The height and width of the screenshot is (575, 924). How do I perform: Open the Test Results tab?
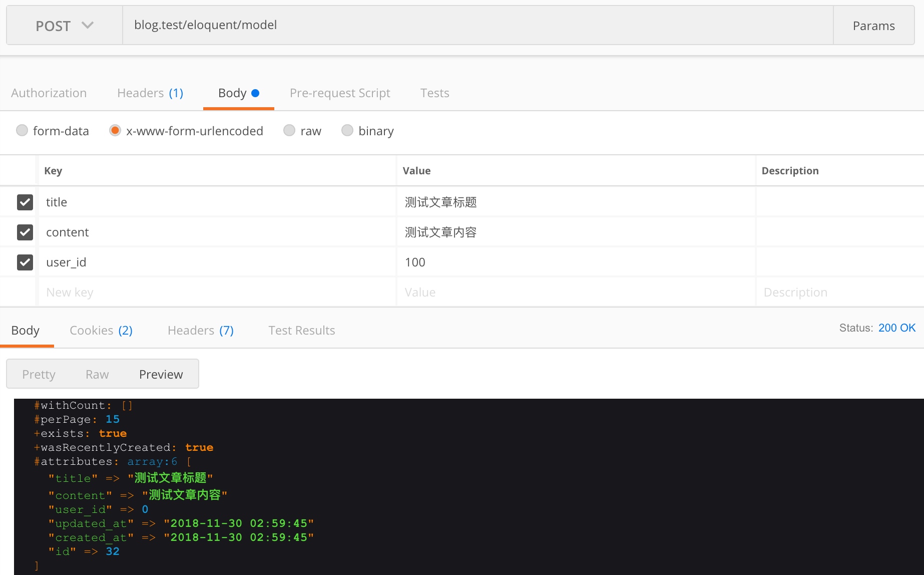point(302,331)
